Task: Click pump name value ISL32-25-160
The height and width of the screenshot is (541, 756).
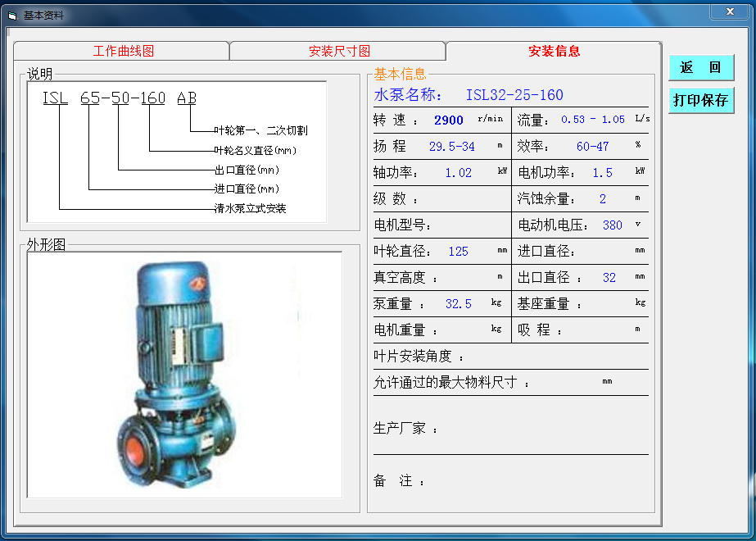Action: point(514,95)
